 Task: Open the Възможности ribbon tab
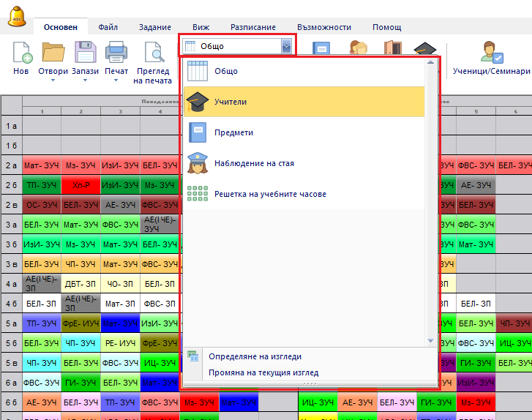(323, 27)
